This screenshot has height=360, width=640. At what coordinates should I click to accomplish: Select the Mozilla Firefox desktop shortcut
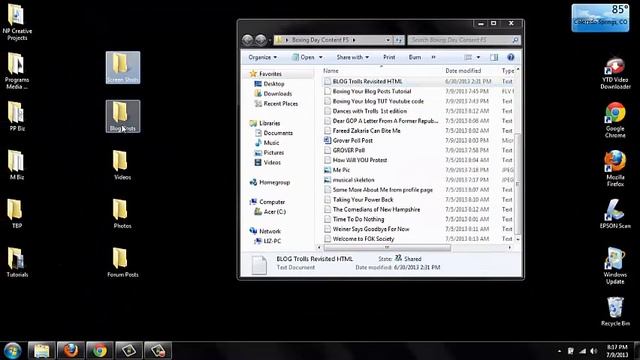click(x=615, y=169)
